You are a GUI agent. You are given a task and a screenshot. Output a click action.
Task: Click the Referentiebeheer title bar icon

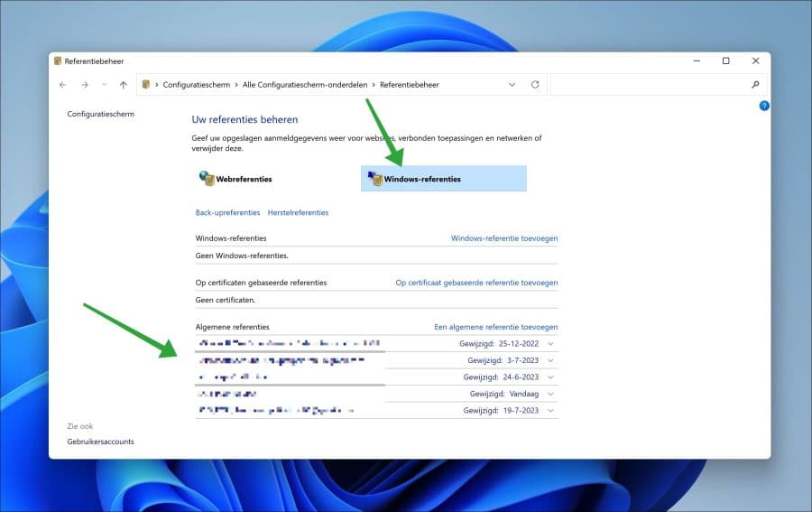point(58,61)
